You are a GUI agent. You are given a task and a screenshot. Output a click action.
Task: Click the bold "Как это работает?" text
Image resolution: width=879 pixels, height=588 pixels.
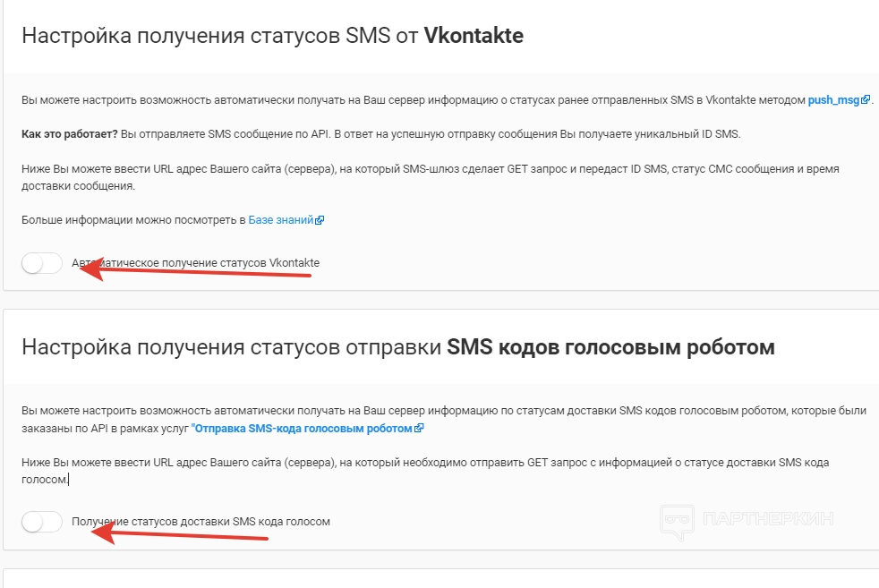(x=69, y=134)
